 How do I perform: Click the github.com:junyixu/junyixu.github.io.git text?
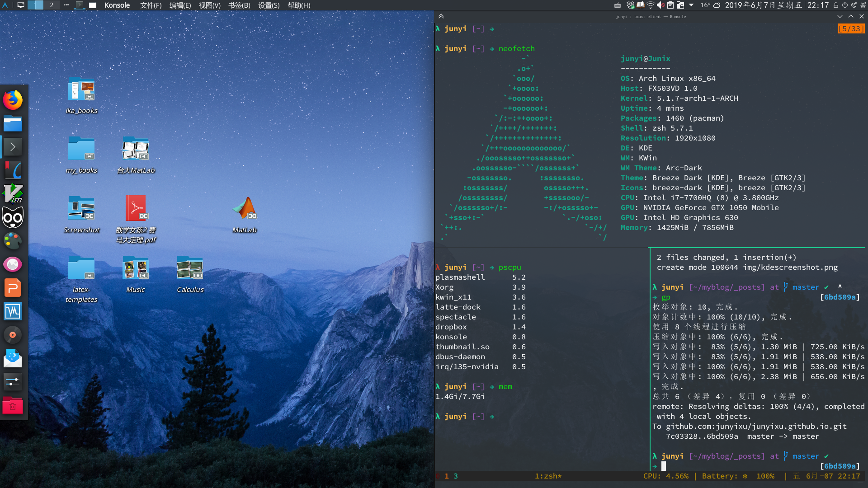[x=756, y=426]
